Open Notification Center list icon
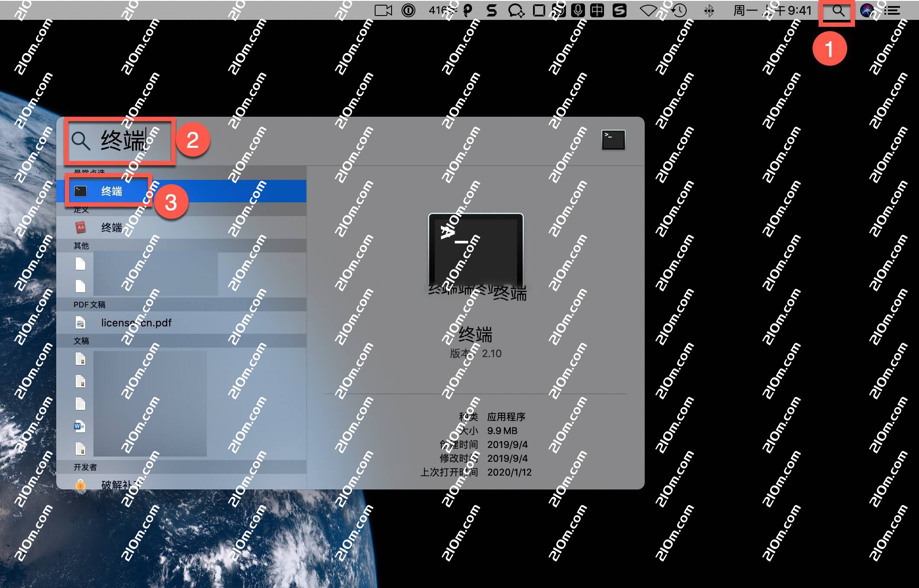This screenshot has width=919, height=588. (892, 11)
